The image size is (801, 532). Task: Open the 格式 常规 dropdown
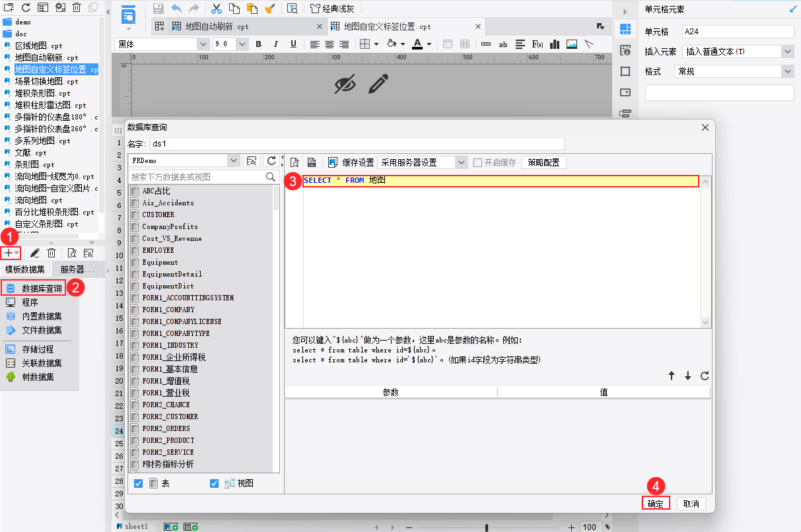[787, 71]
